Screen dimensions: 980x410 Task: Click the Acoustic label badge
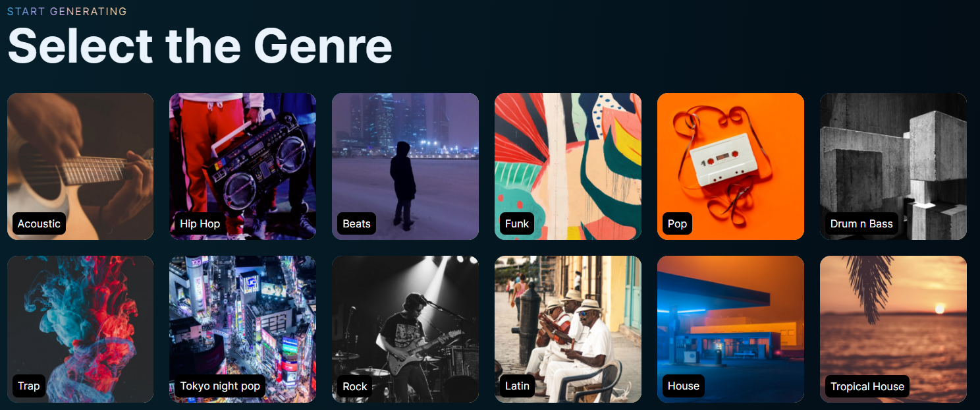[39, 223]
